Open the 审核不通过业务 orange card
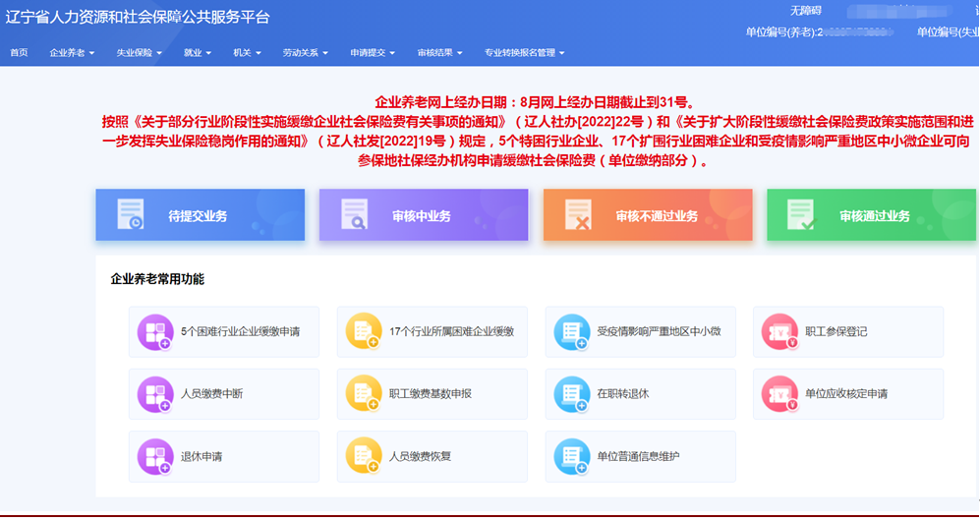Image resolution: width=980 pixels, height=521 pixels. point(647,215)
